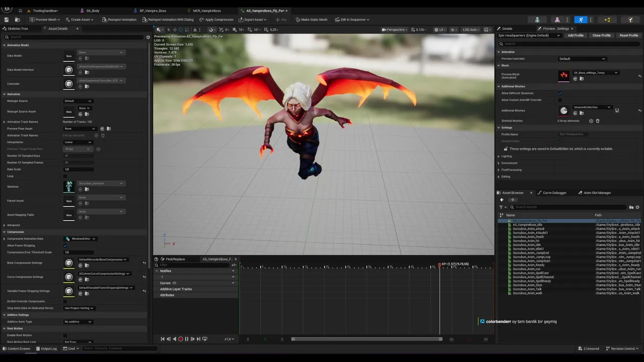Screen dimensions: 644x362
Task: Reset Preview Mesh to default value
Action: pyautogui.click(x=640, y=76)
